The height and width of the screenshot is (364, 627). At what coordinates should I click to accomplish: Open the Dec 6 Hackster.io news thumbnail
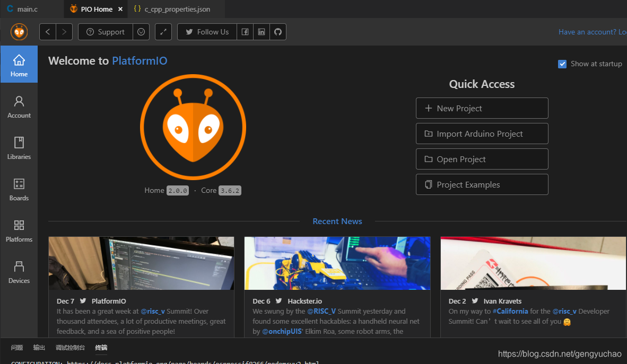pyautogui.click(x=337, y=263)
